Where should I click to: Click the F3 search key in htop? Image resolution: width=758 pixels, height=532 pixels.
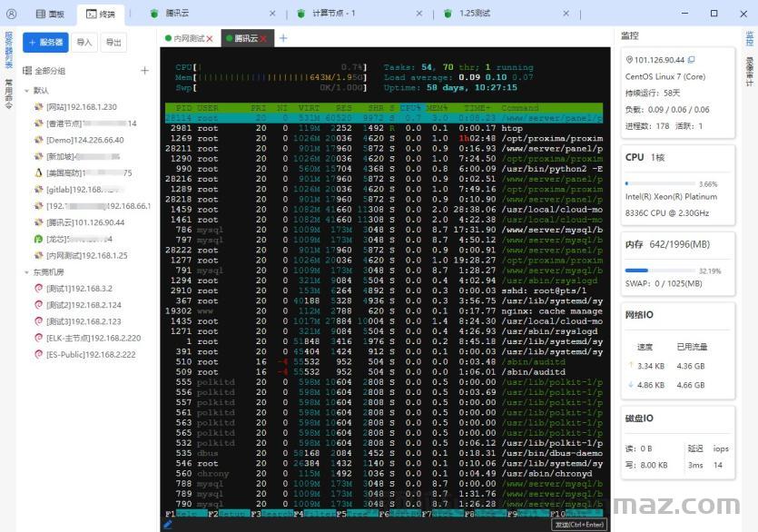point(272,514)
